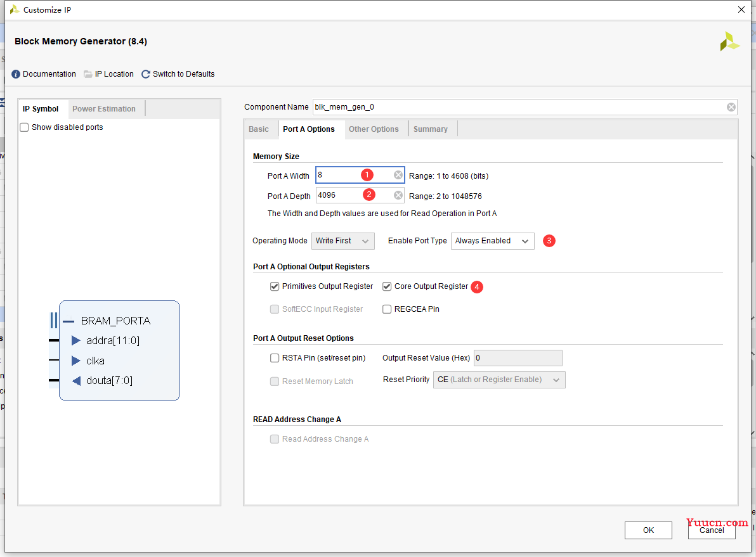Image resolution: width=756 pixels, height=557 pixels.
Task: Switch to Power Estimation tab
Action: [x=104, y=109]
